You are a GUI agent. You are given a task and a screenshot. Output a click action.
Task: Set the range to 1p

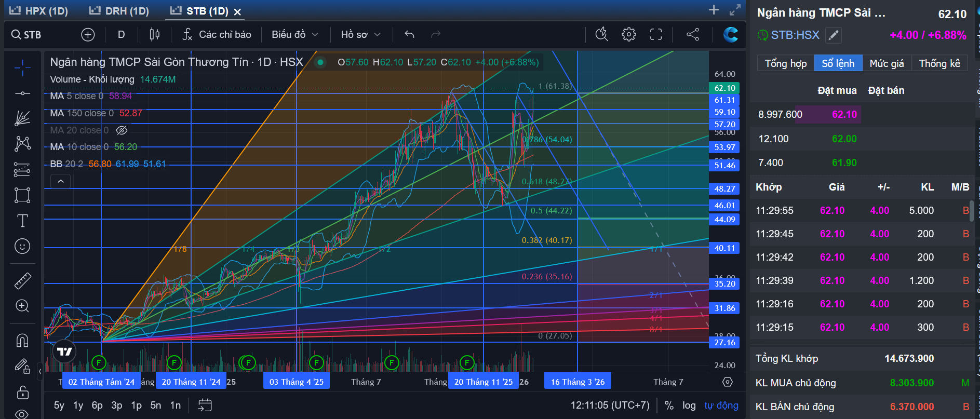click(x=136, y=406)
